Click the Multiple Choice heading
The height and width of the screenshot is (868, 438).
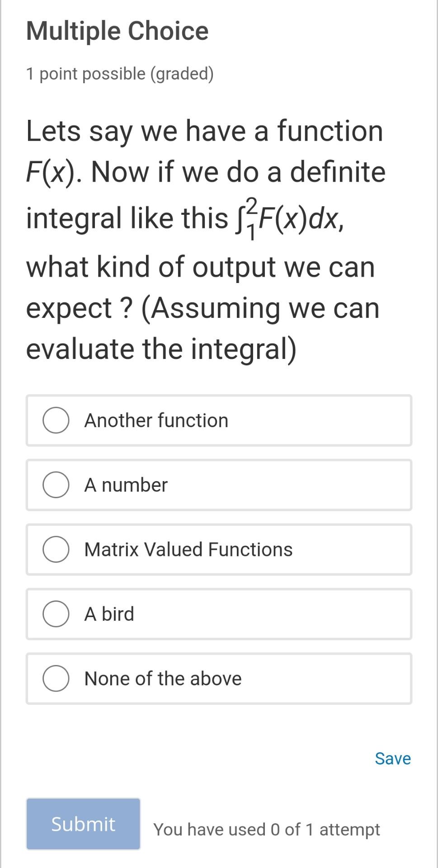[117, 31]
